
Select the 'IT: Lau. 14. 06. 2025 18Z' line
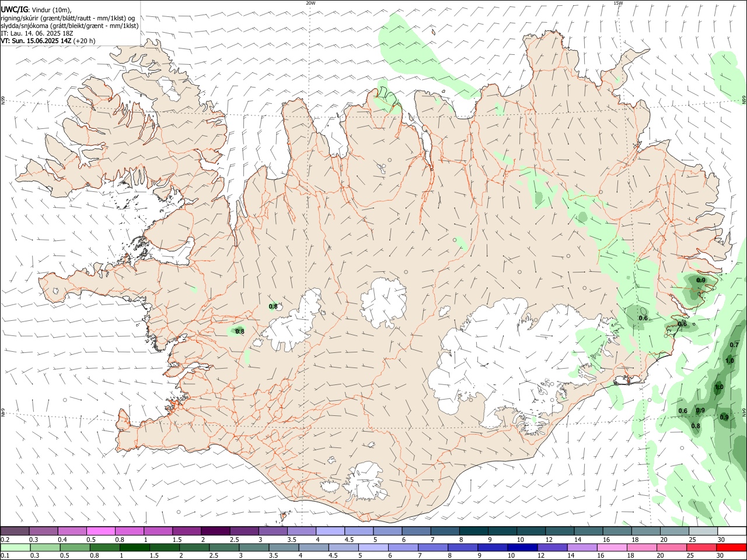(37, 33)
